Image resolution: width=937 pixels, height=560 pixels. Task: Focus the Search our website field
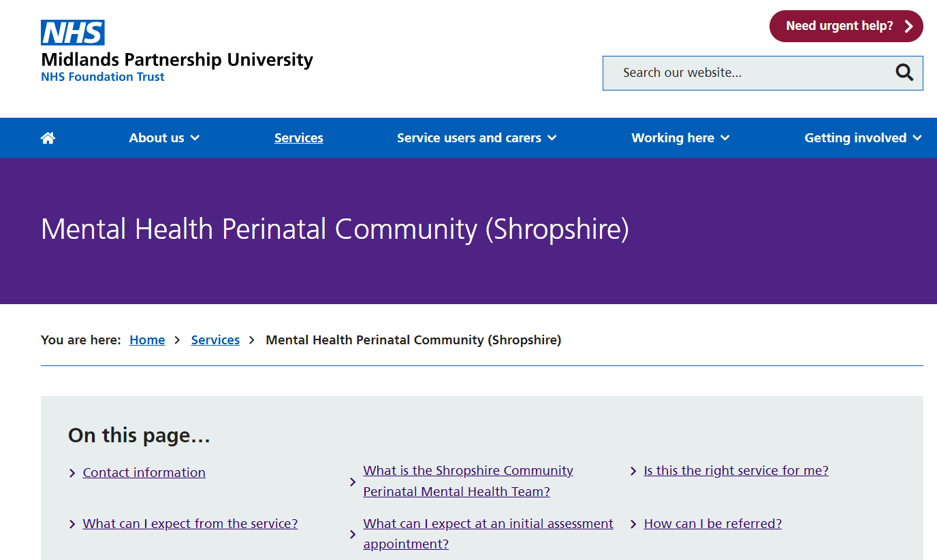coord(749,73)
